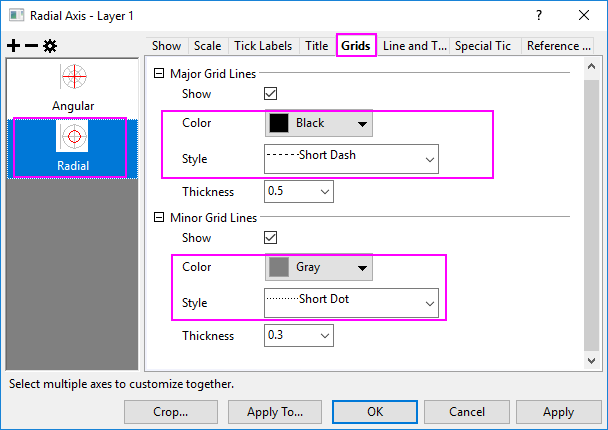Screen dimensions: 608x430
Task: Select the Angular axis icon
Action: pyautogui.click(x=74, y=80)
